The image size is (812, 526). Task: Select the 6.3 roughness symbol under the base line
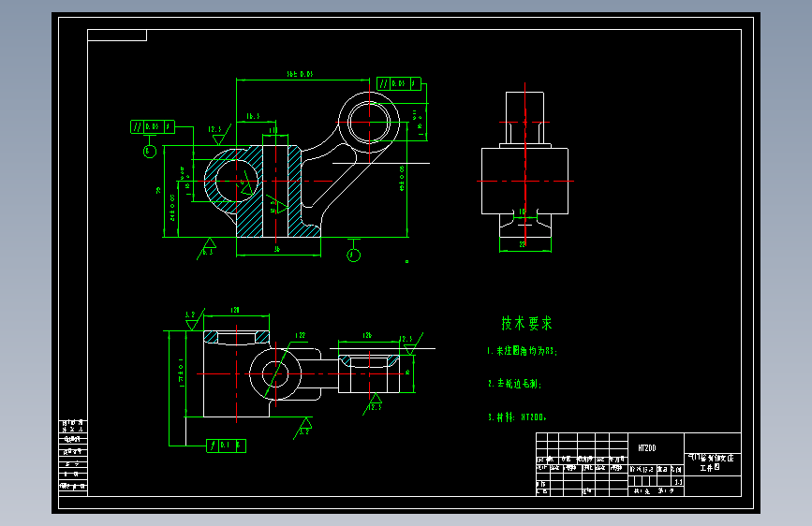pos(207,247)
